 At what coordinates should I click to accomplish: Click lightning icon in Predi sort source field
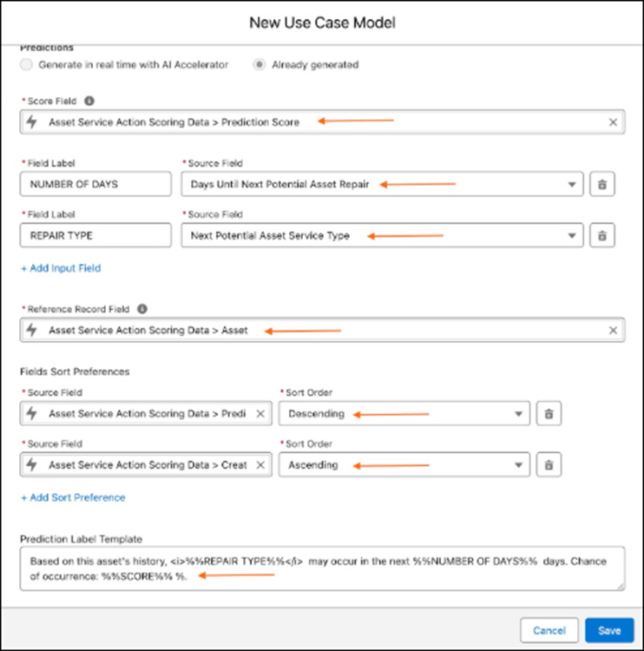pyautogui.click(x=32, y=413)
